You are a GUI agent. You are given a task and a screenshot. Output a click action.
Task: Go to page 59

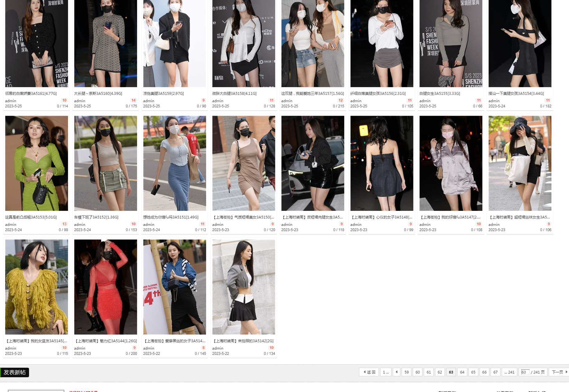[406, 372]
